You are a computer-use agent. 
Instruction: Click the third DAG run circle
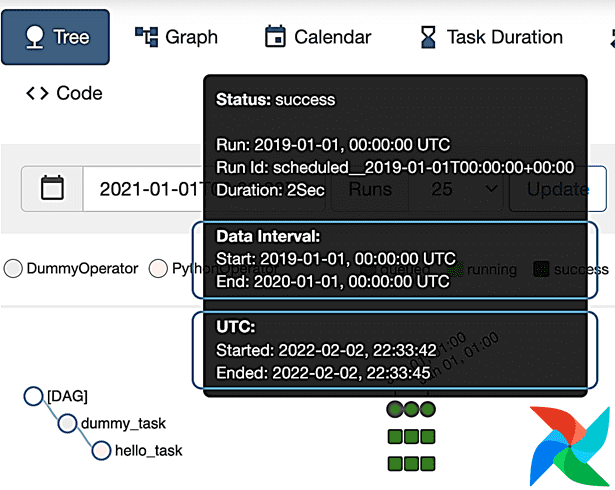(x=428, y=409)
